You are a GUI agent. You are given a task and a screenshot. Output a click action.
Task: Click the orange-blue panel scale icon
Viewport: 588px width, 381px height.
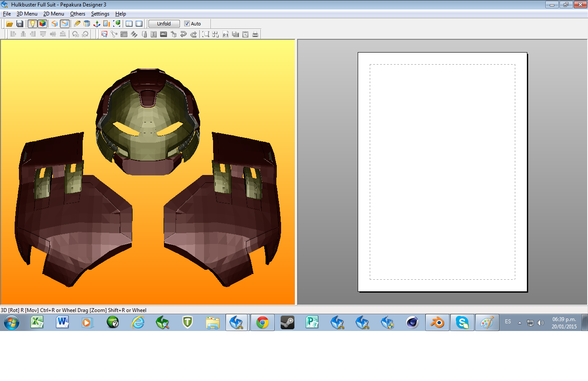click(x=107, y=24)
